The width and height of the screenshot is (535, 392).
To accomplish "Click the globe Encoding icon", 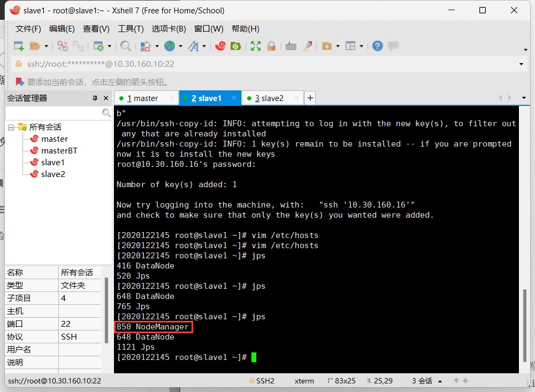I will click(170, 47).
